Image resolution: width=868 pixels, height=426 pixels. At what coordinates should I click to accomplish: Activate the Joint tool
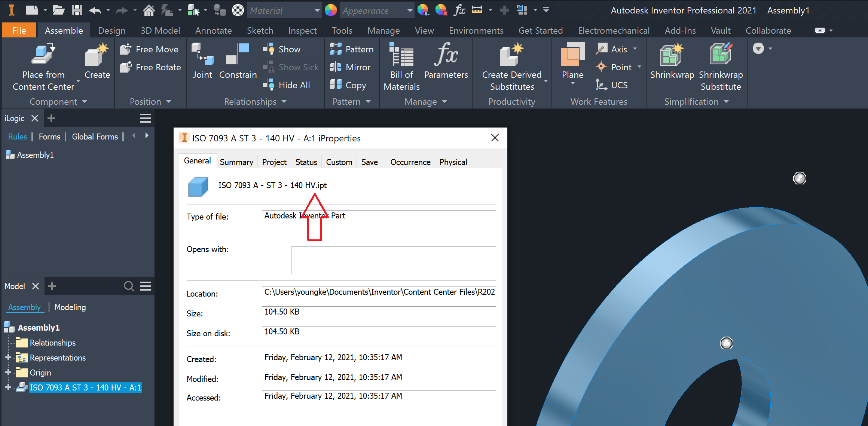coord(202,61)
